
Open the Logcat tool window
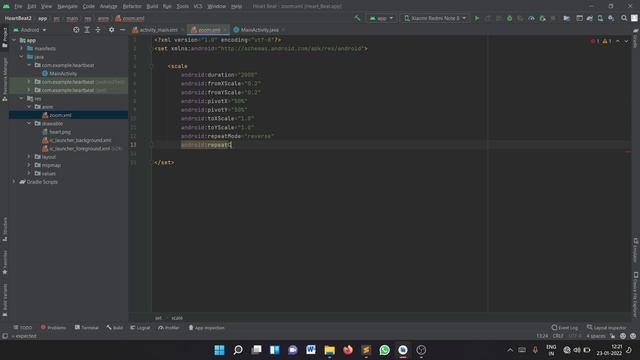140,328
